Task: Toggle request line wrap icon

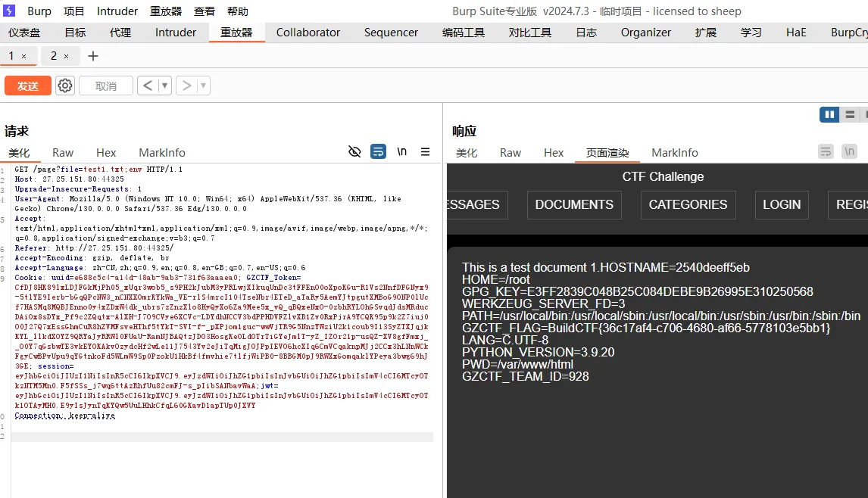Action: click(x=378, y=151)
